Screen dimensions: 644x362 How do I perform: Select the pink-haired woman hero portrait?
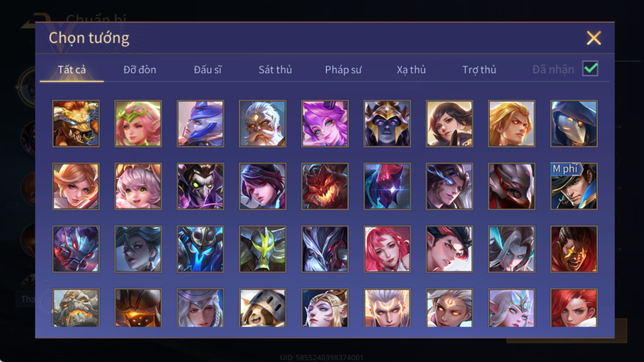click(x=387, y=249)
